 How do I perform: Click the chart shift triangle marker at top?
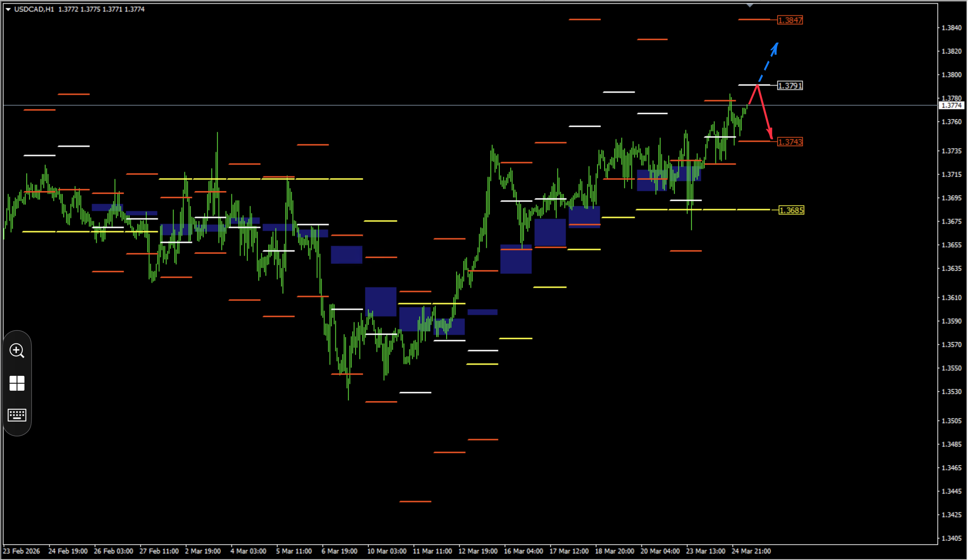(750, 5)
